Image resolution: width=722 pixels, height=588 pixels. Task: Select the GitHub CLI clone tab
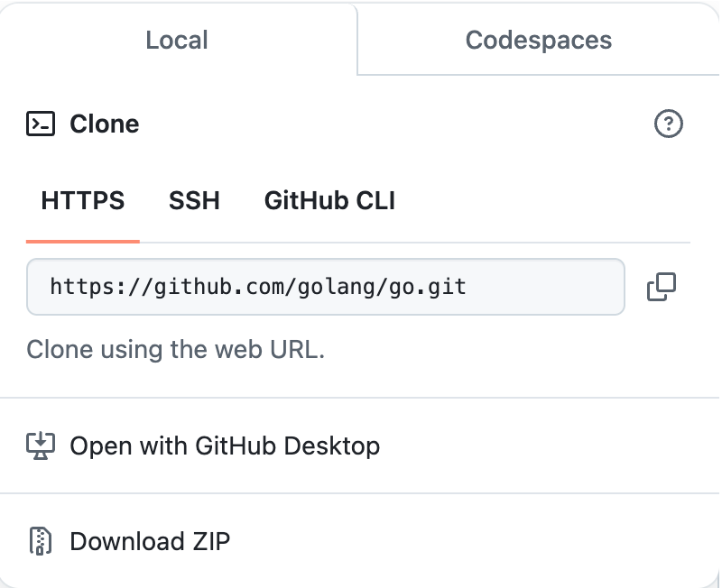329,200
